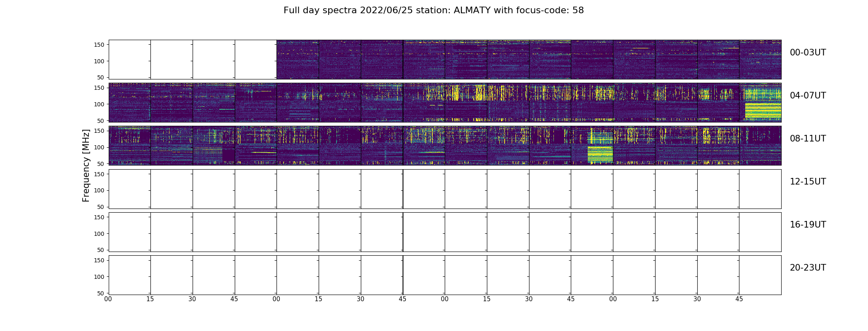
Task: Click the '12-15UT' row label
Action: click(x=808, y=182)
